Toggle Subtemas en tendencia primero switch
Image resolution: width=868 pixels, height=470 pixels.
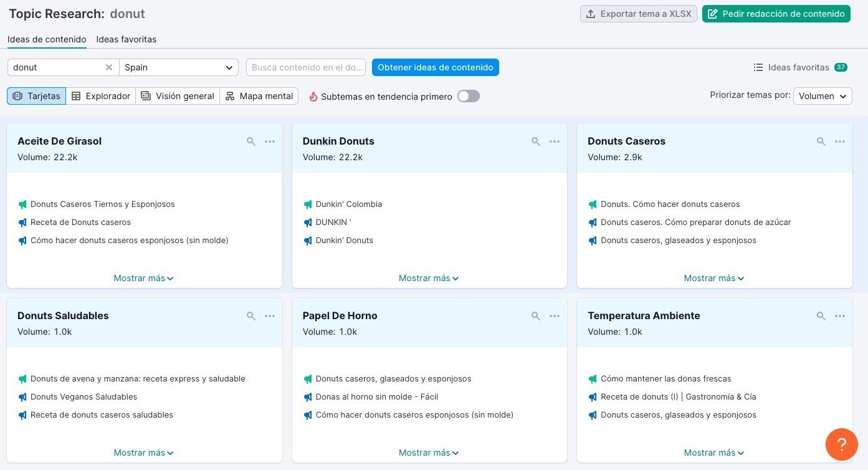469,96
